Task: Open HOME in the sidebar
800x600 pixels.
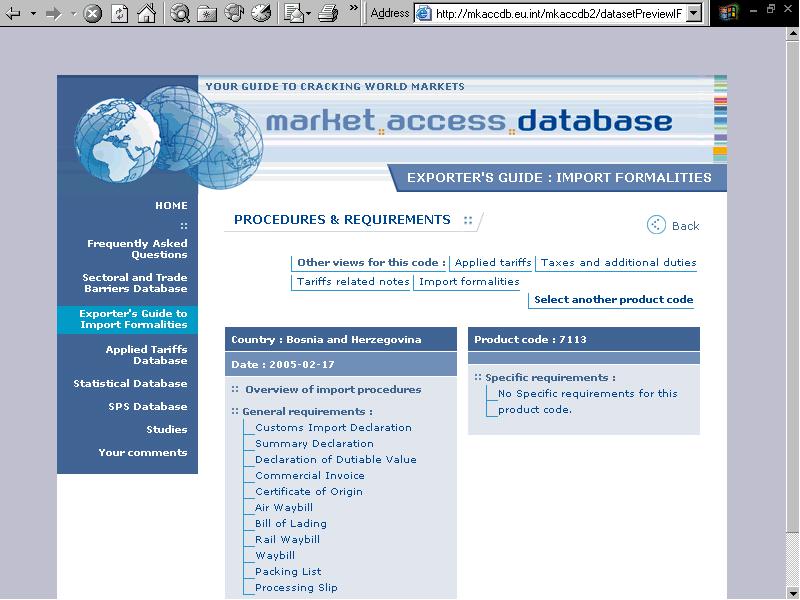Action: 171,206
